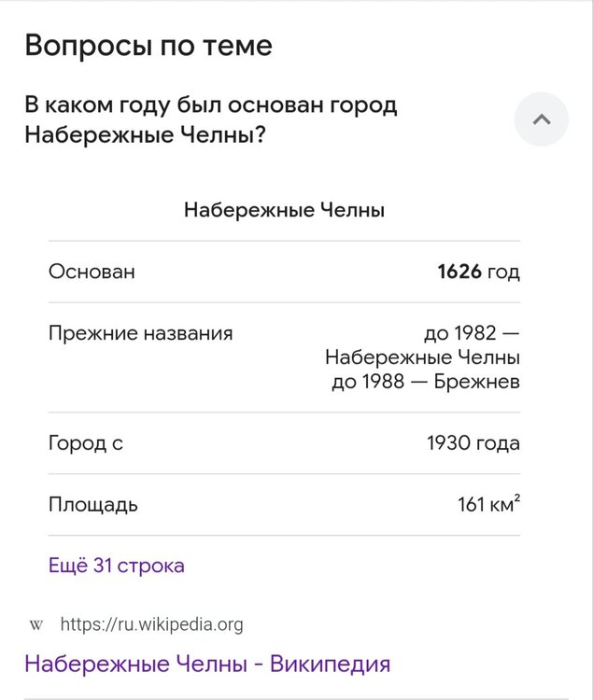
Task: Click the до 1988 — Брежнев line
Action: 425,382
